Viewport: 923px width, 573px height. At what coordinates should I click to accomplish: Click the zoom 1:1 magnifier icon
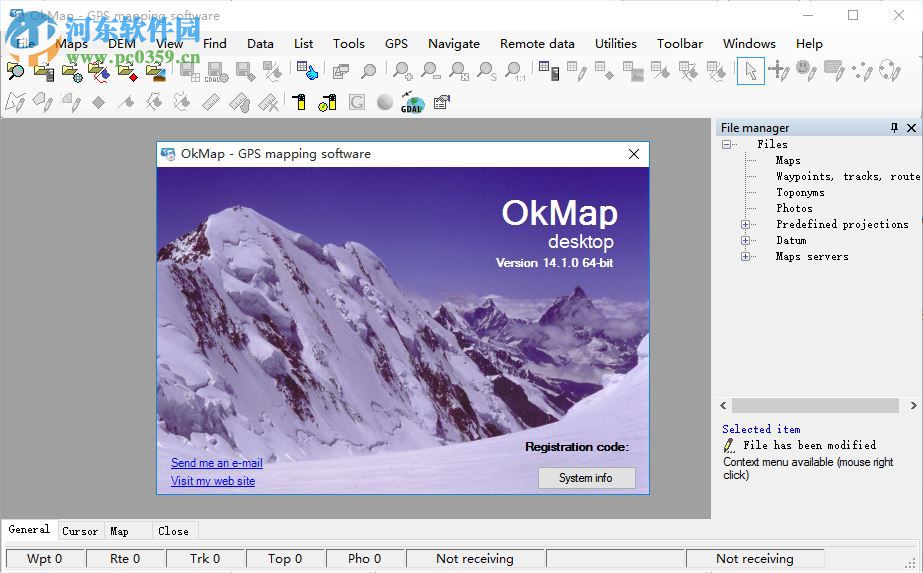click(515, 71)
